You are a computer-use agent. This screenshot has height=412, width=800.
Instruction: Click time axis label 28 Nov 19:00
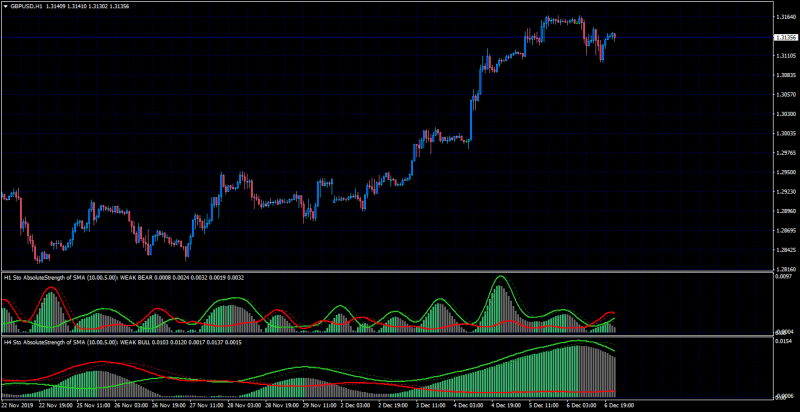point(281,405)
